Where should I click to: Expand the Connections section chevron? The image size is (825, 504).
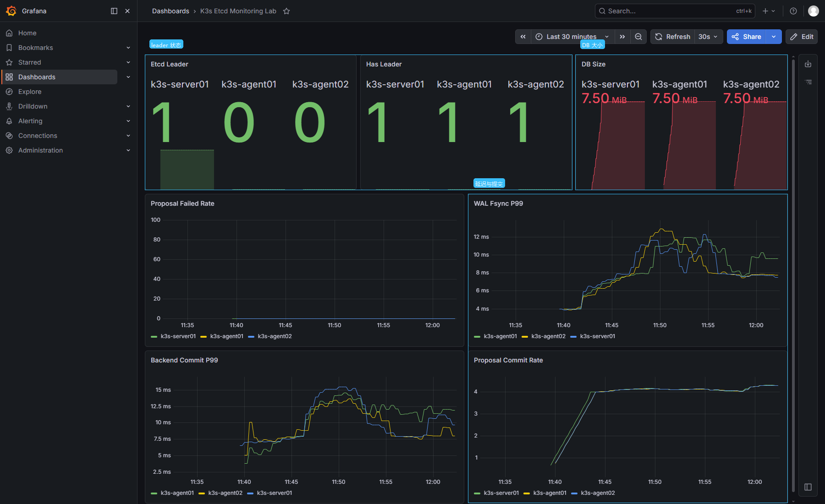[128, 136]
